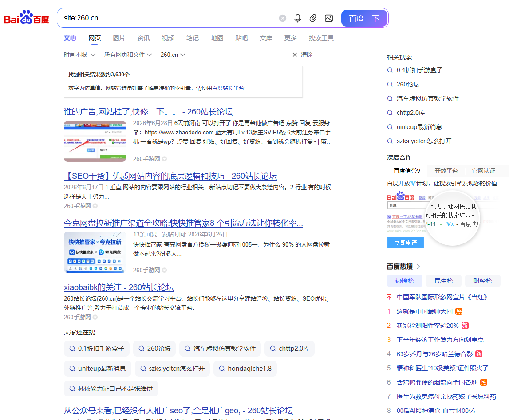Open the 图片 tab
Screen dimensions: 509x420
point(119,38)
